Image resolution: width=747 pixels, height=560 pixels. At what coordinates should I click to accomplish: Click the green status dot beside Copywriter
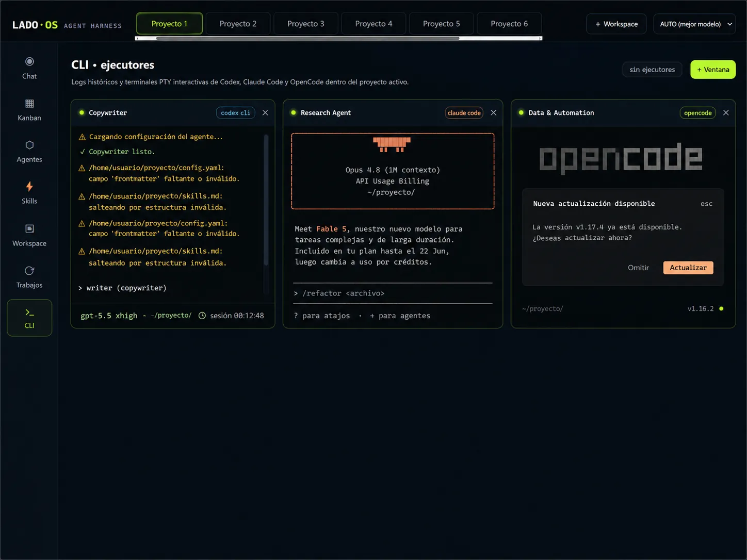coord(82,112)
